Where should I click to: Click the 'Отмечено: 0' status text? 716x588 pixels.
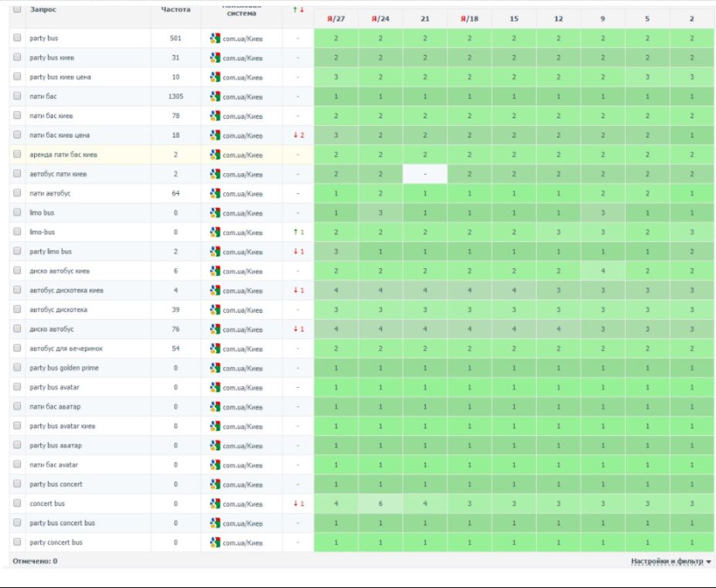35,561
